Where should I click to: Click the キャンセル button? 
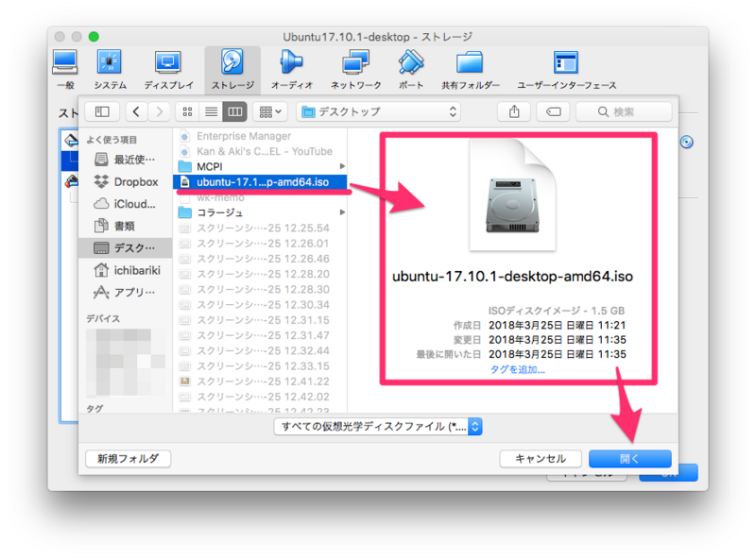click(x=541, y=459)
